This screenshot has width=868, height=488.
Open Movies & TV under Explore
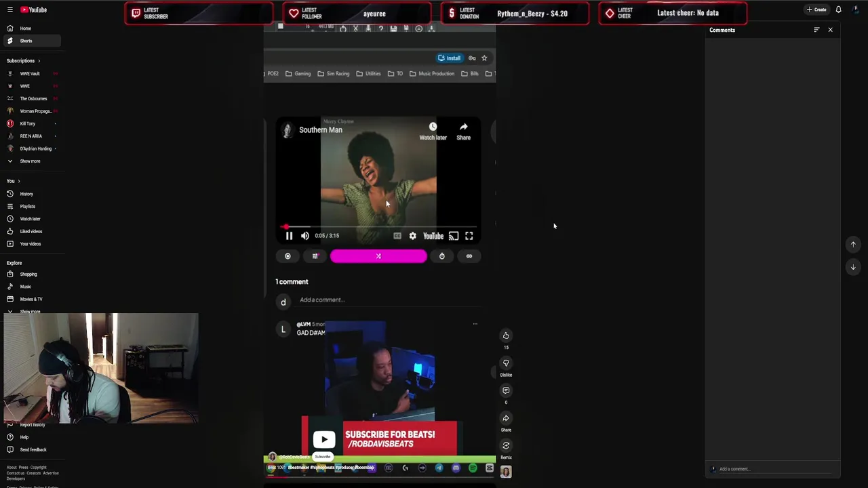point(31,299)
